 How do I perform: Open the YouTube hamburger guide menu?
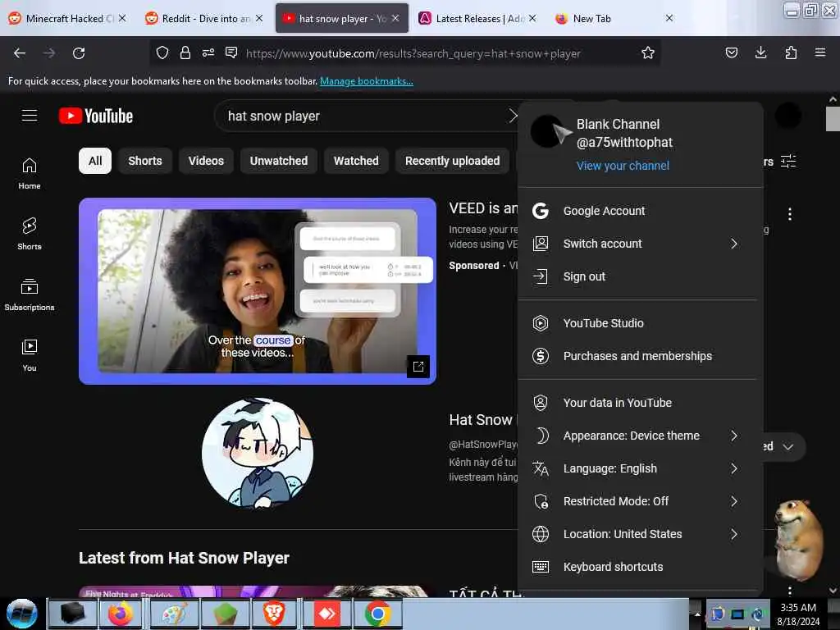[x=30, y=115]
